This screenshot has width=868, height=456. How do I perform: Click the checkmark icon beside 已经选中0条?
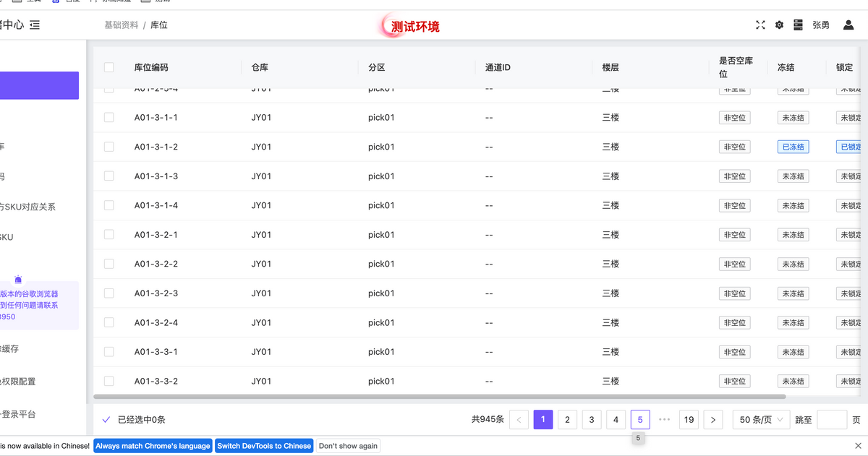tap(106, 420)
